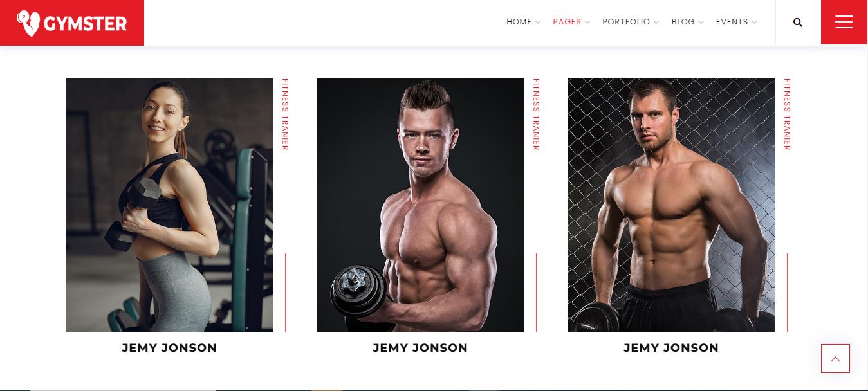868x391 pixels.
Task: Expand the Events dropdown chevron
Action: [x=754, y=23]
